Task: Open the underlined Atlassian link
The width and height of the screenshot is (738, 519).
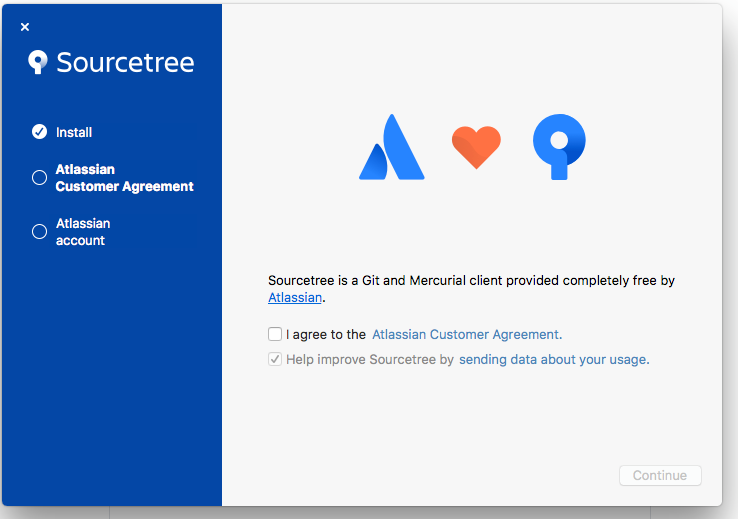Action: [x=295, y=298]
